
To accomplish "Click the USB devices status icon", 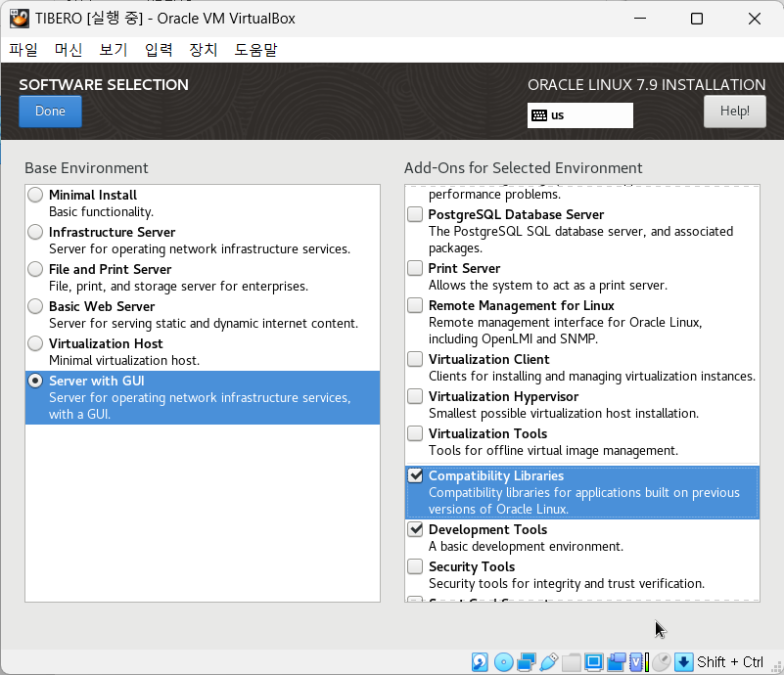I will [548, 662].
